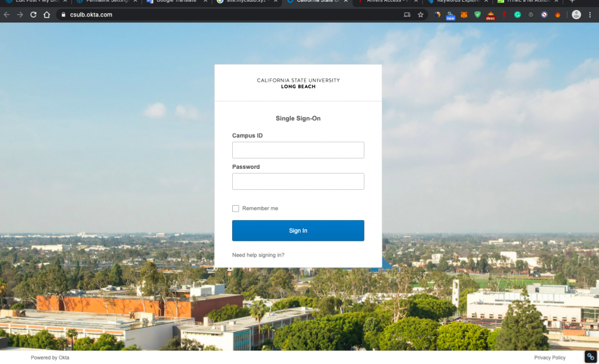Image resolution: width=599 pixels, height=364 pixels.
Task: Switch to the Keywords Explorer tab
Action: click(457, 1)
